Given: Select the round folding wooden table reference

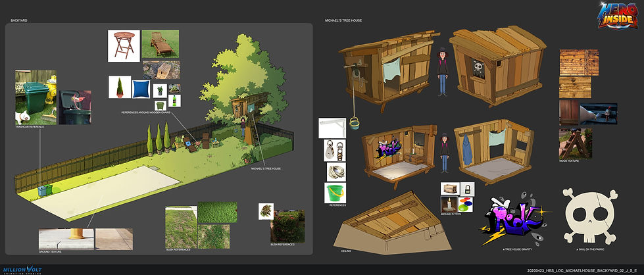Looking at the screenshot, I should point(124,45).
